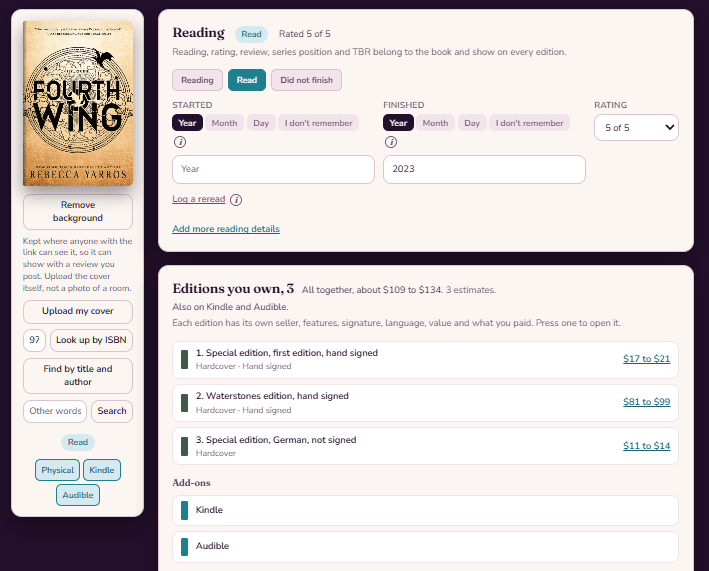Click the Editions you own, 3 heading
The image size is (709, 571).
(233, 288)
